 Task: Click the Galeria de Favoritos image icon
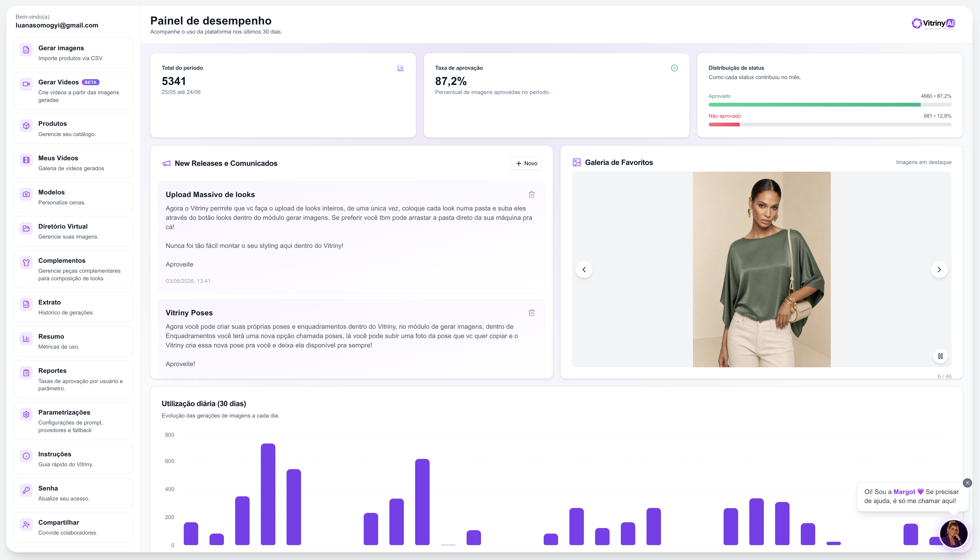click(x=576, y=162)
